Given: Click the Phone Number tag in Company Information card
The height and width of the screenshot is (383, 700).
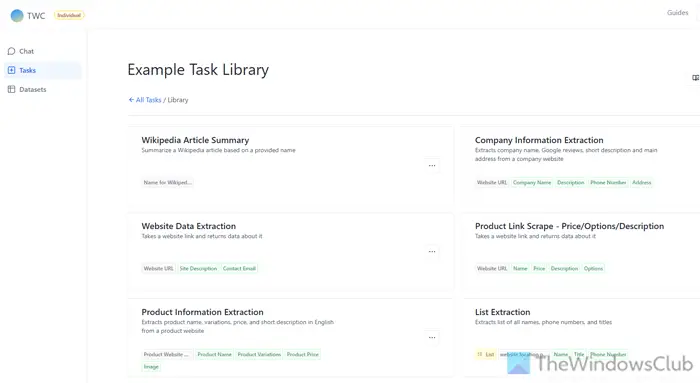Looking at the screenshot, I should point(608,183).
